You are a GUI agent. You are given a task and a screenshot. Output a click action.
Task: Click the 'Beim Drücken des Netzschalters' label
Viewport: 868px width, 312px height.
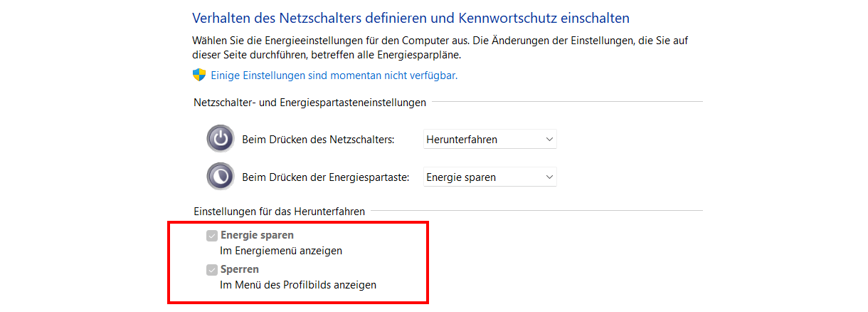[x=318, y=140]
